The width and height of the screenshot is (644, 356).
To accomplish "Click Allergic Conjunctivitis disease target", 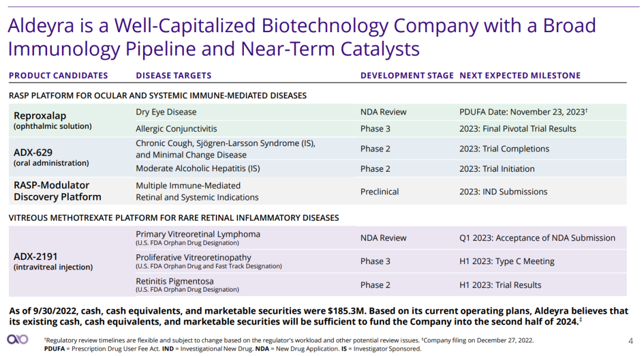I will (x=176, y=129).
